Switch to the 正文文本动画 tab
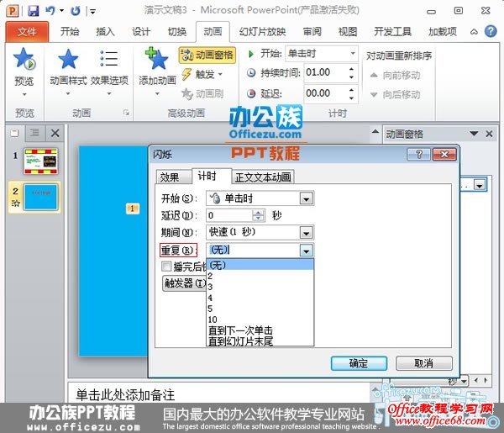Screen dimensions: 504x433 pos(263,177)
